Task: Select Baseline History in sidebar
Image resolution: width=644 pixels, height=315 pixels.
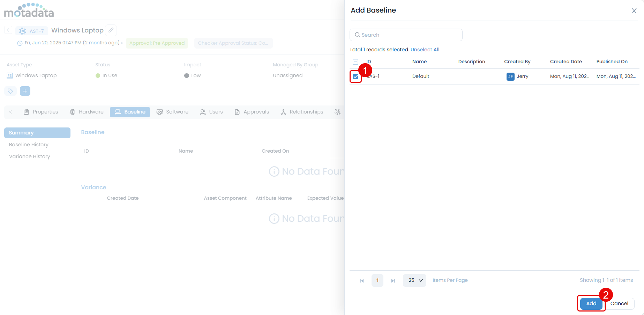Action: coord(29,145)
